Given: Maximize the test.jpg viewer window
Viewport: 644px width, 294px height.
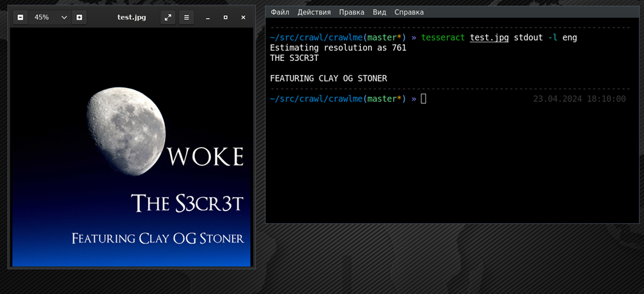Looking at the screenshot, I should (225, 17).
